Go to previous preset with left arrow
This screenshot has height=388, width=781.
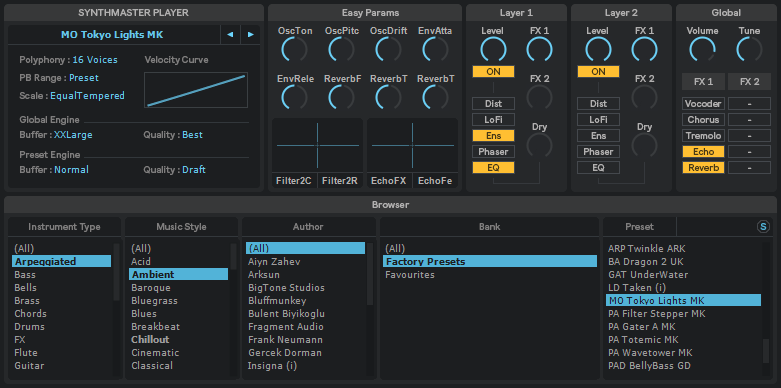[x=230, y=35]
